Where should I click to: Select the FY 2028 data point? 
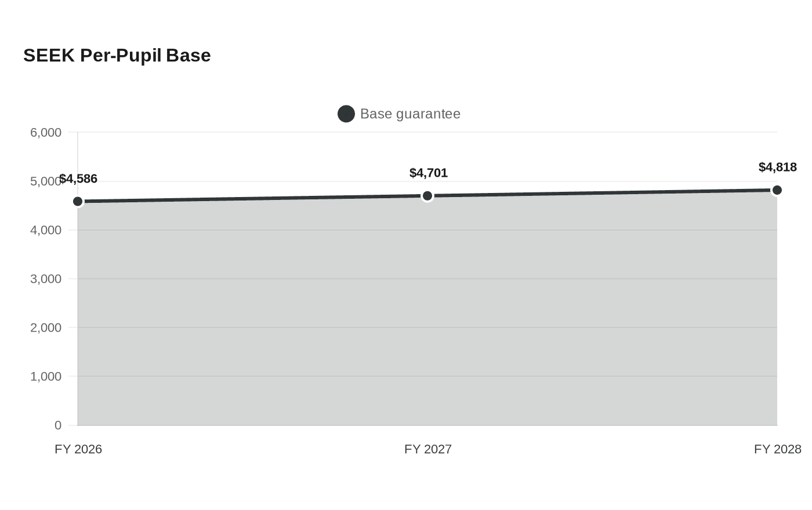pos(777,190)
